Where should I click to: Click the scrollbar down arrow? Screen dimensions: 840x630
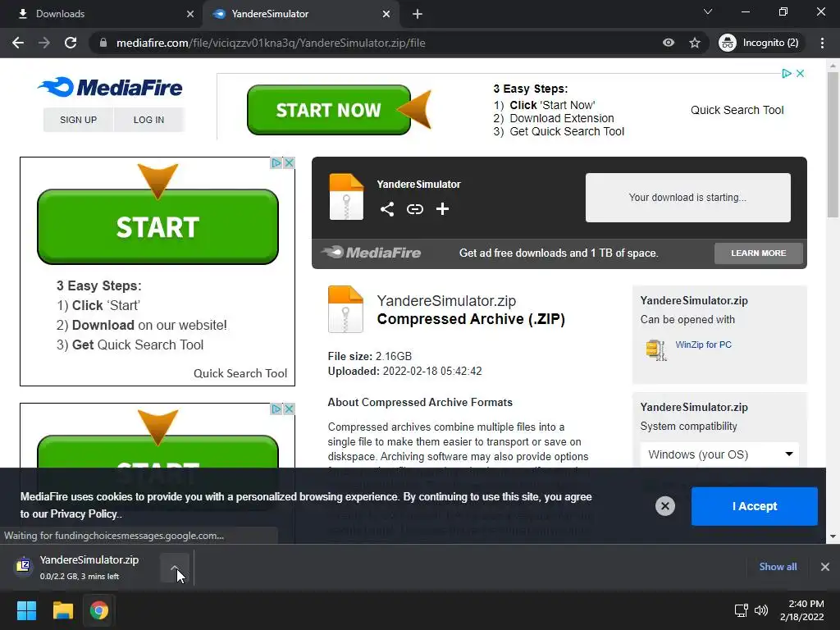click(x=833, y=536)
